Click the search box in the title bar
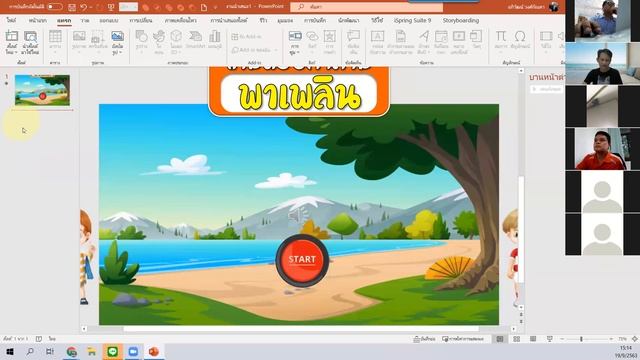The width and height of the screenshot is (640, 360). pyautogui.click(x=366, y=7)
